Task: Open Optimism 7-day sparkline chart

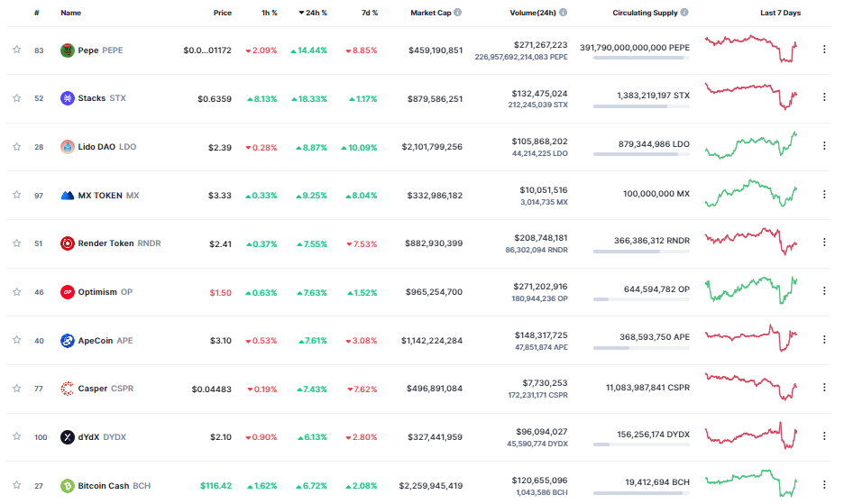Action: [751, 290]
